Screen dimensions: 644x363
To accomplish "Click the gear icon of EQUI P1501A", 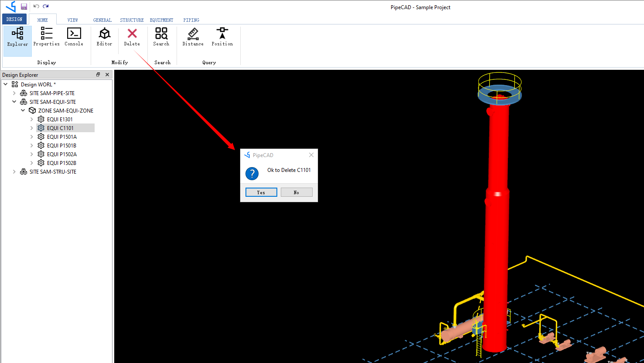I will pyautogui.click(x=41, y=137).
